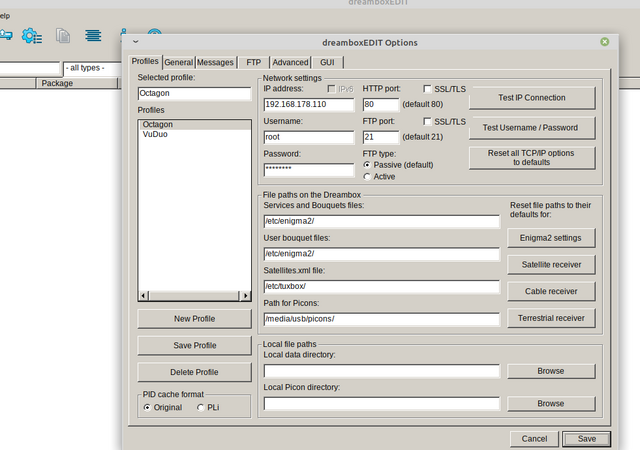Open the Help menu in main window
Screen dimensions: 640x450
point(5,16)
